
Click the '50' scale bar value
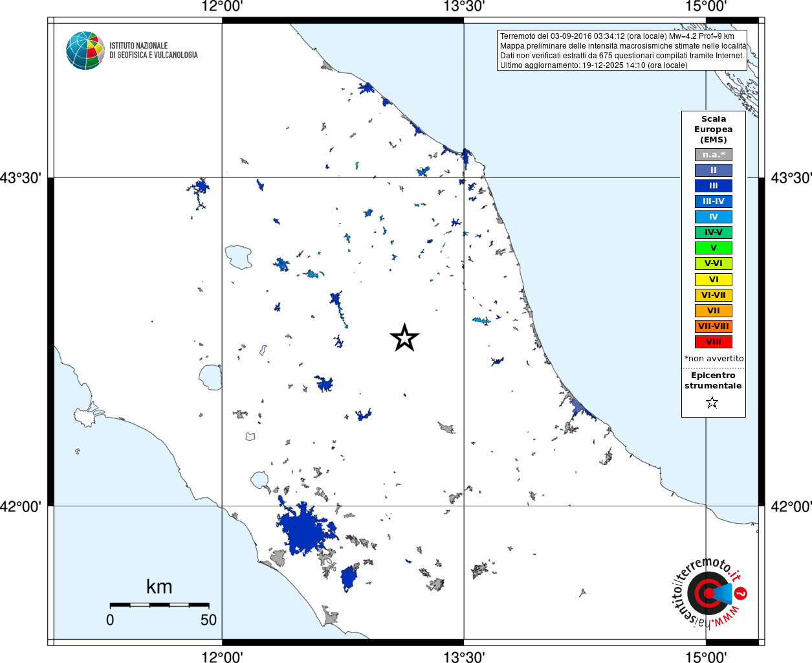tap(208, 620)
